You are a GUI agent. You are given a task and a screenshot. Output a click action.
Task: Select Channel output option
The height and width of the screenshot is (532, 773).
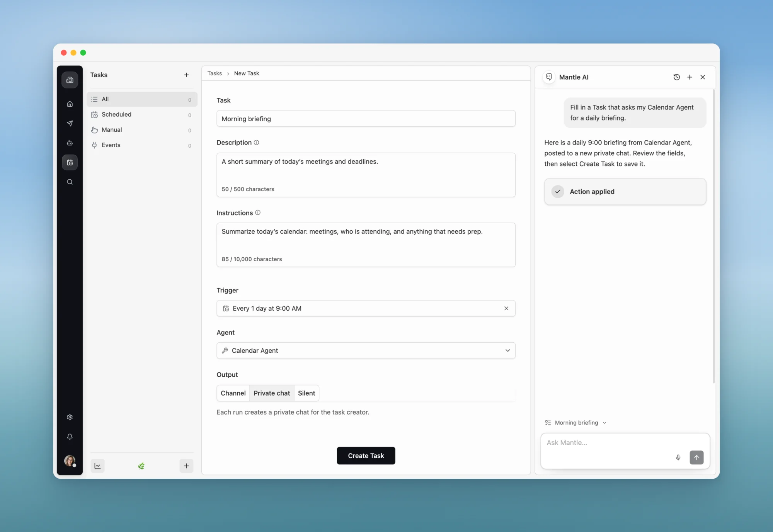pyautogui.click(x=233, y=393)
